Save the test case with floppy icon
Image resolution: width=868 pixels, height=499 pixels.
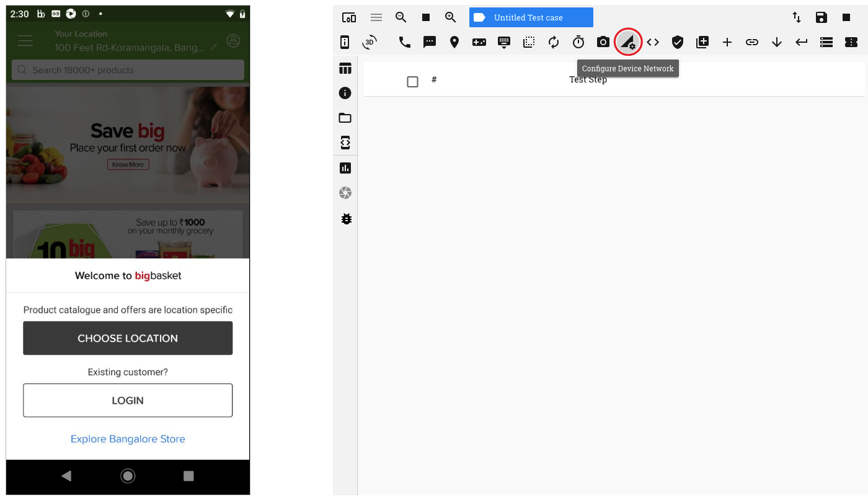(821, 17)
